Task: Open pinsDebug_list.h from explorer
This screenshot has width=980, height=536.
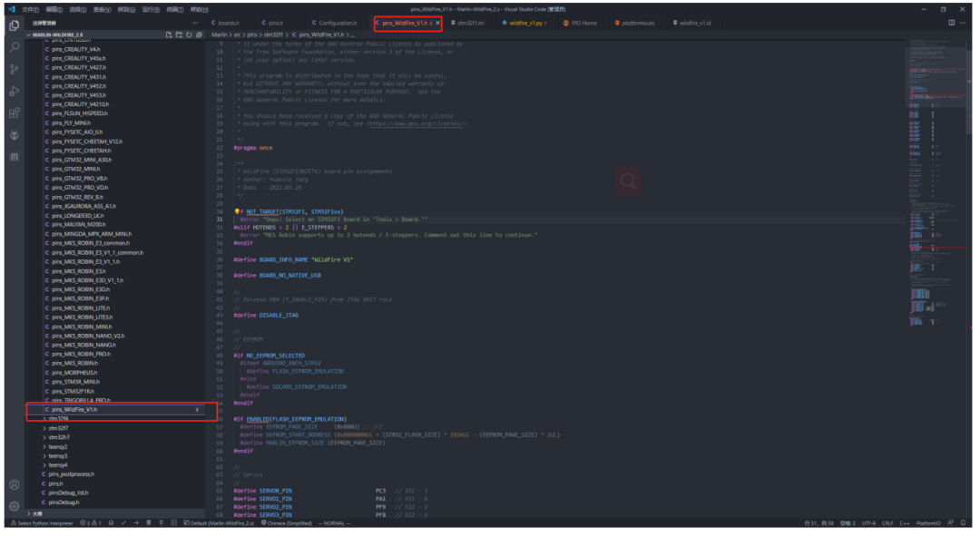Action: [x=115, y=492]
